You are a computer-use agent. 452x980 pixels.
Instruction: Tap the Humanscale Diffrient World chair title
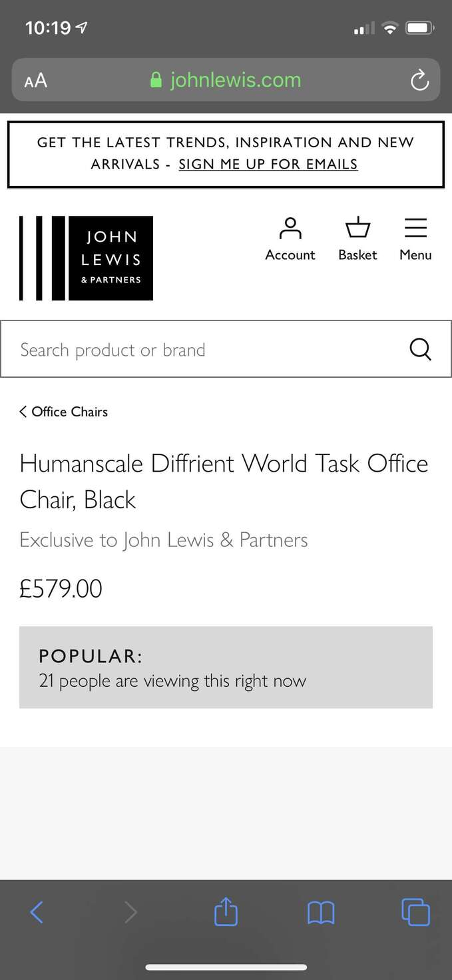(x=224, y=481)
